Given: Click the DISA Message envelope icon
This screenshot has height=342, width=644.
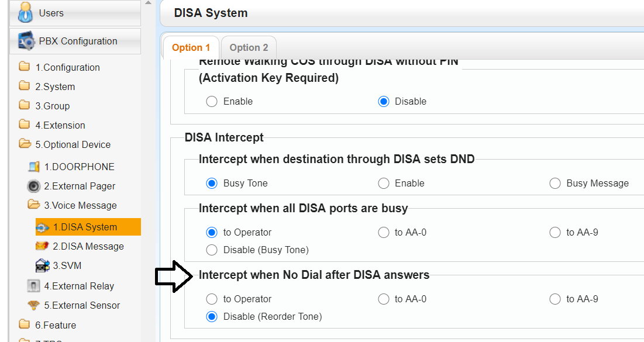Looking at the screenshot, I should point(42,246).
